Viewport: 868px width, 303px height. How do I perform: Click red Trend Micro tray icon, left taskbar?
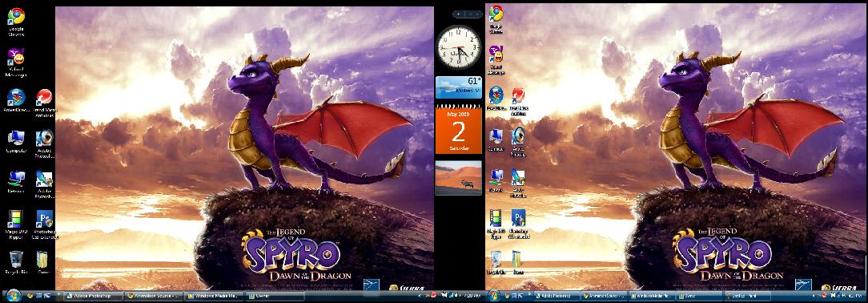click(433, 295)
